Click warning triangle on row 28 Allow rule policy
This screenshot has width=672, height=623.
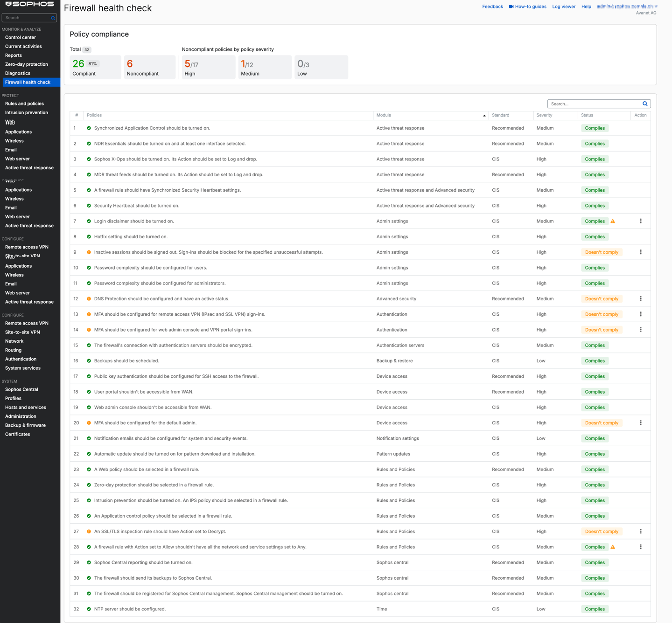coord(613,547)
